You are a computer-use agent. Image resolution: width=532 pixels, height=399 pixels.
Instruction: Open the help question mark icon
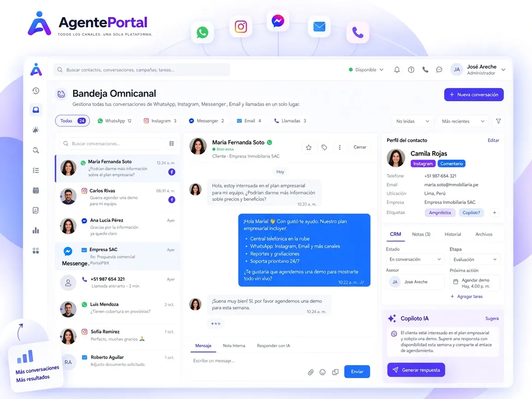[411, 70]
